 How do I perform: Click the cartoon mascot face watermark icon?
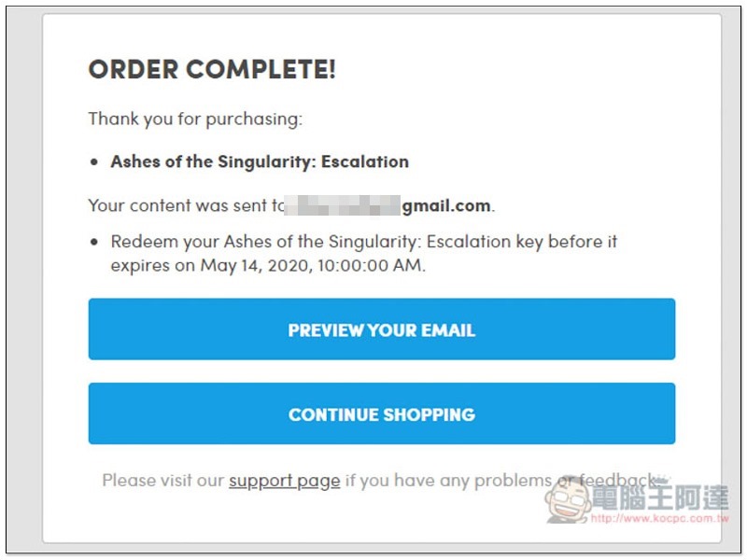pos(568,503)
